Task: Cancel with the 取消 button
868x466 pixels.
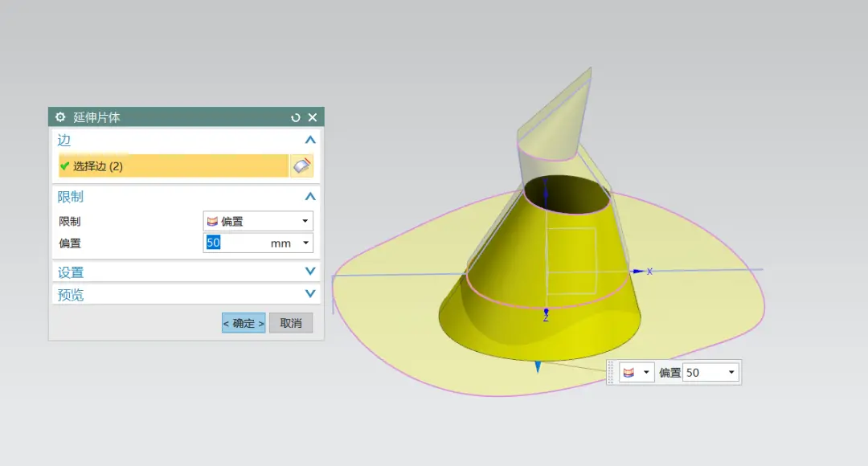Action: click(291, 323)
